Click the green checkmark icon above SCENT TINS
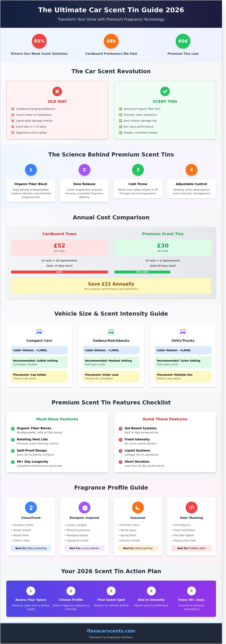226x644 pixels. pyautogui.click(x=165, y=91)
